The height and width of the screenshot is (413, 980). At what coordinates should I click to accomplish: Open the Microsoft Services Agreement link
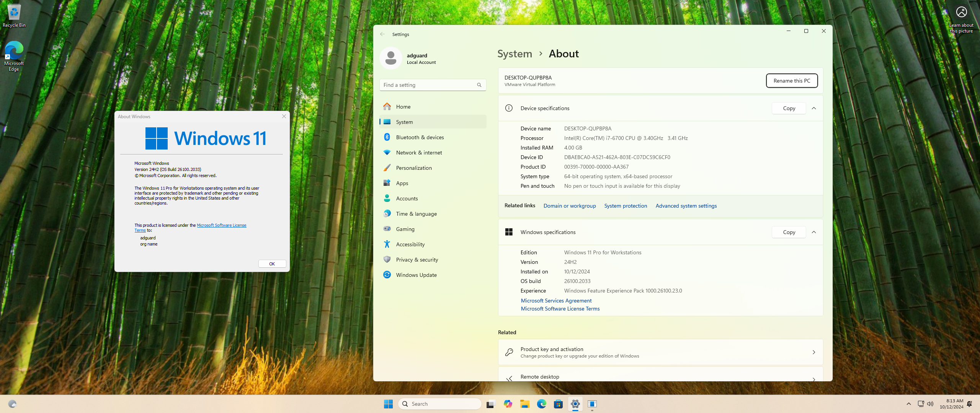(556, 301)
